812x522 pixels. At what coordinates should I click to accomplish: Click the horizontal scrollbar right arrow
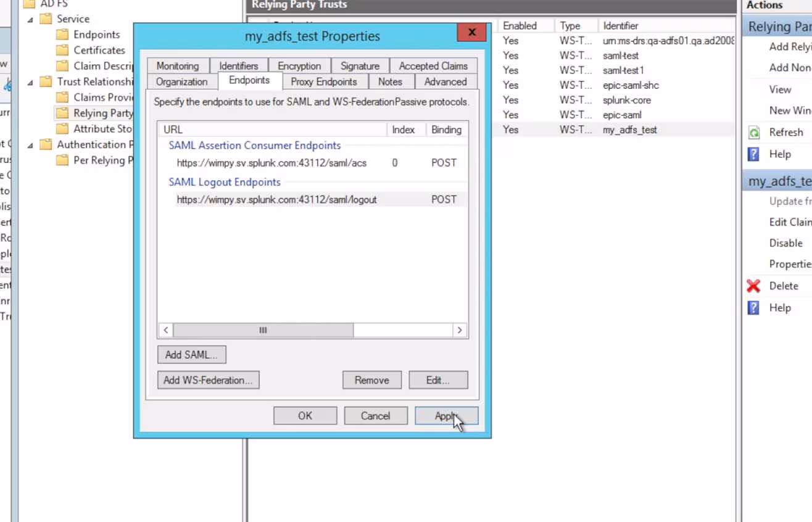pyautogui.click(x=459, y=330)
